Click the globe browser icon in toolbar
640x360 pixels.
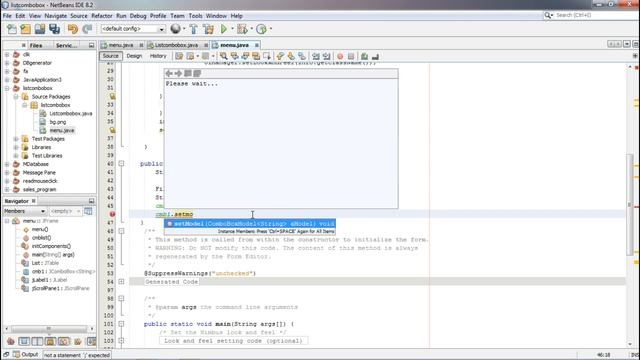pos(176,29)
